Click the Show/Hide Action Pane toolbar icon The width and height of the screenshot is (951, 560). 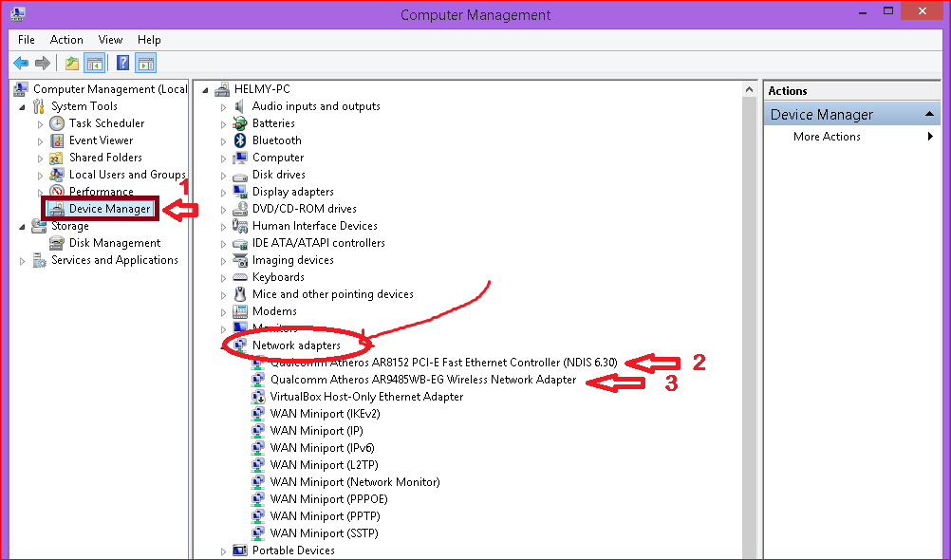pos(144,63)
